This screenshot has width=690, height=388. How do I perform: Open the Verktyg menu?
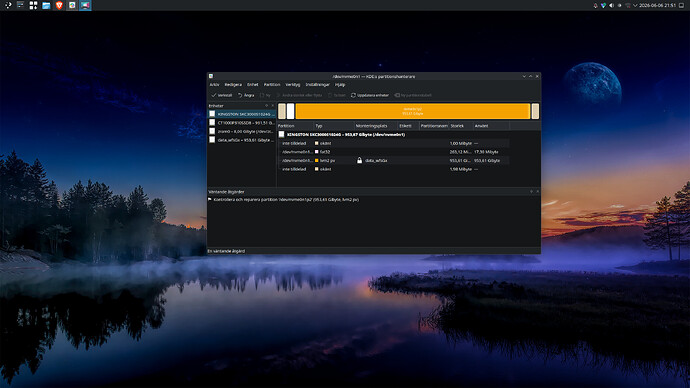click(293, 84)
